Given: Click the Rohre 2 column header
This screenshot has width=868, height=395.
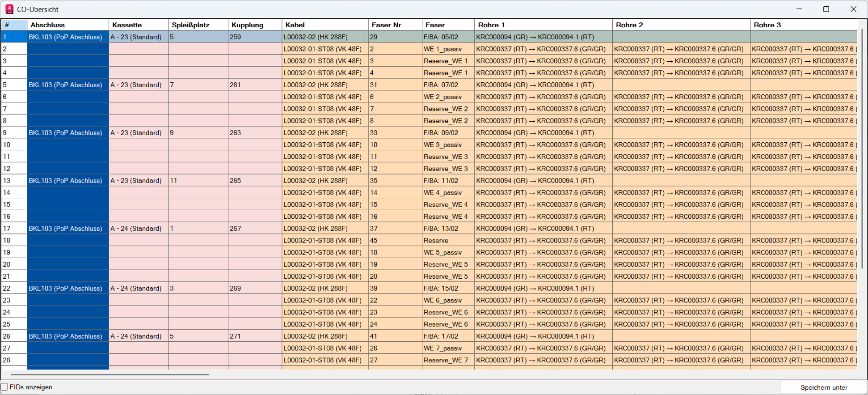Looking at the screenshot, I should pos(681,25).
